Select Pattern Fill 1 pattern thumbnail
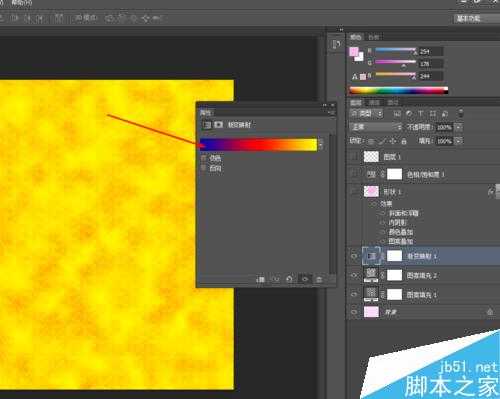 [371, 294]
